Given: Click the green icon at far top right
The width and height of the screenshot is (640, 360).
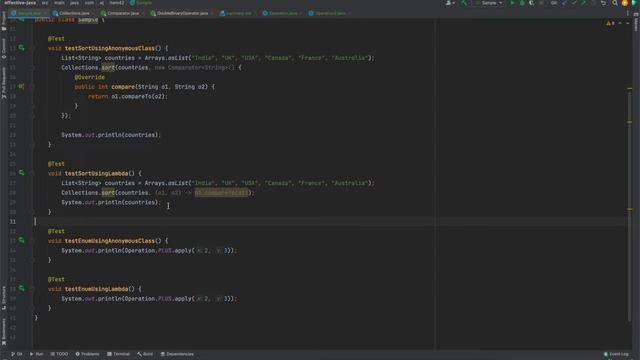Looking at the screenshot, I should 634,3.
